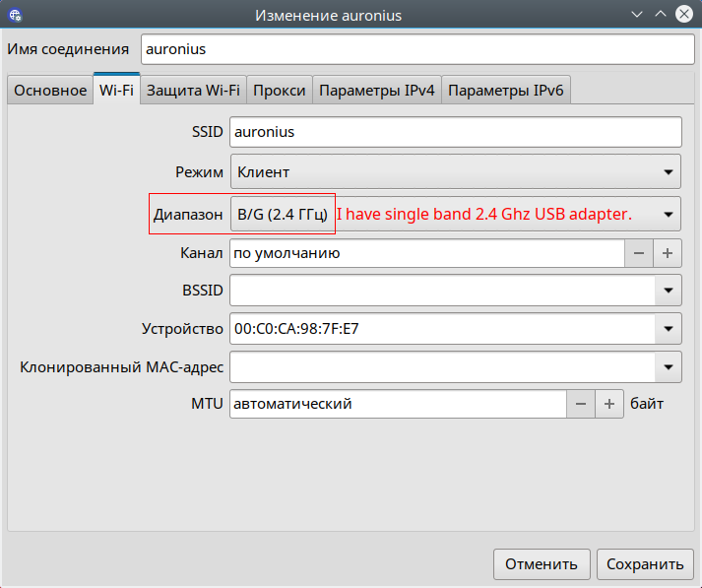Click into the SSID input field
The width and height of the screenshot is (702, 588).
point(456,132)
